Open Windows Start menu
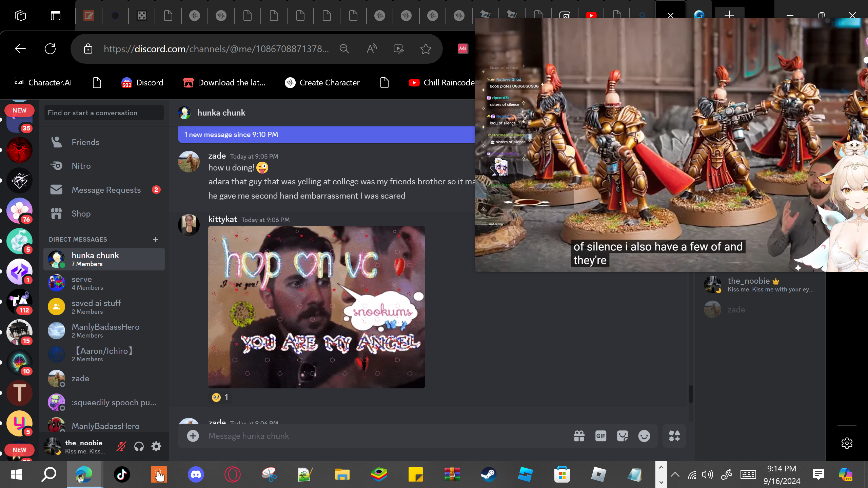 coord(16,474)
